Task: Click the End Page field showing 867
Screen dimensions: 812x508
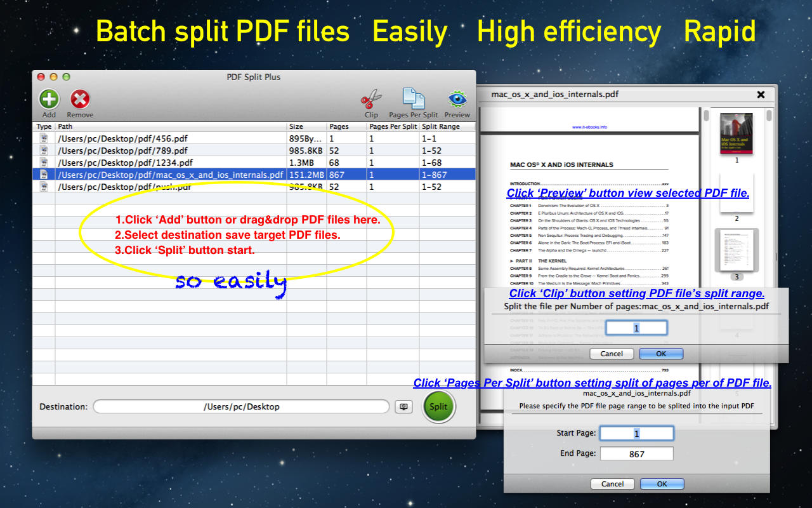Action: pyautogui.click(x=637, y=453)
